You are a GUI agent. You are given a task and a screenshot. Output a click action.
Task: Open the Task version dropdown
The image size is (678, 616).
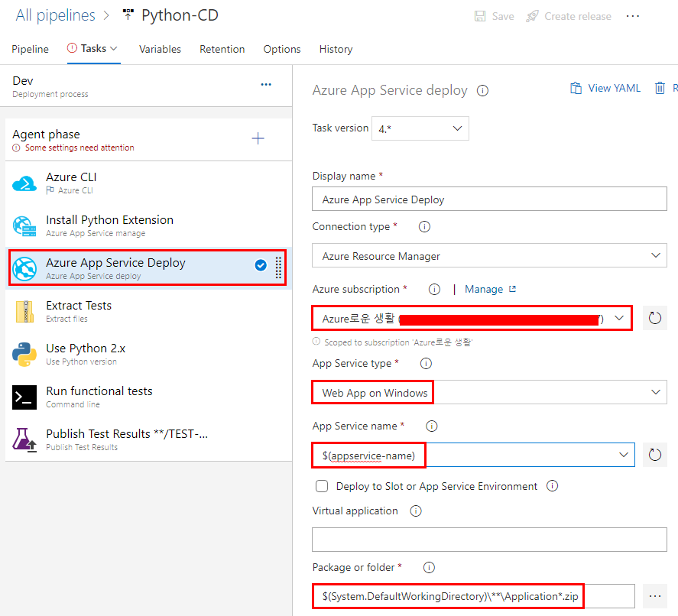pos(420,128)
